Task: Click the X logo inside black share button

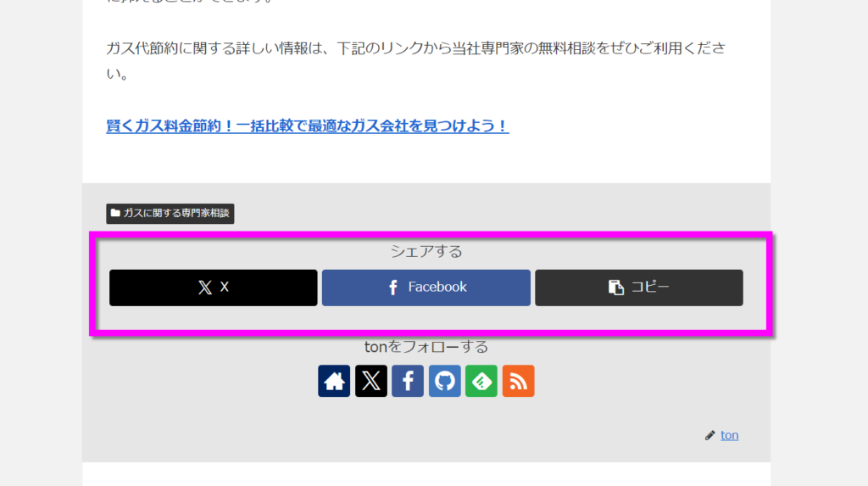Action: point(205,287)
